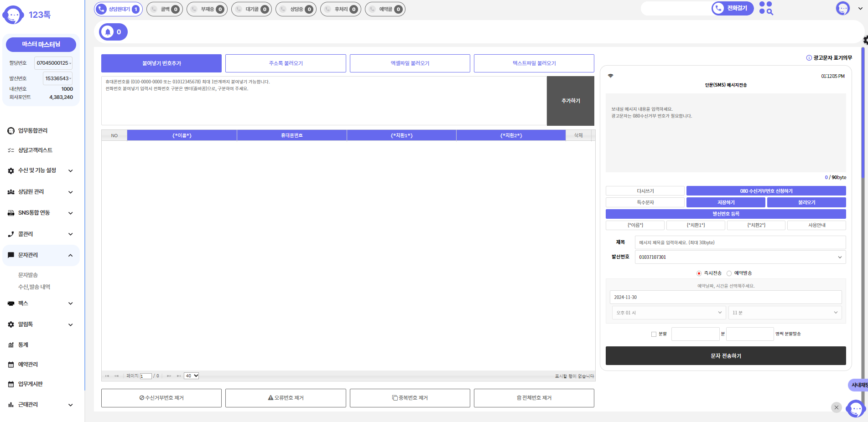Click the 통계 chart icon in sidebar
The image size is (868, 422).
point(11,345)
